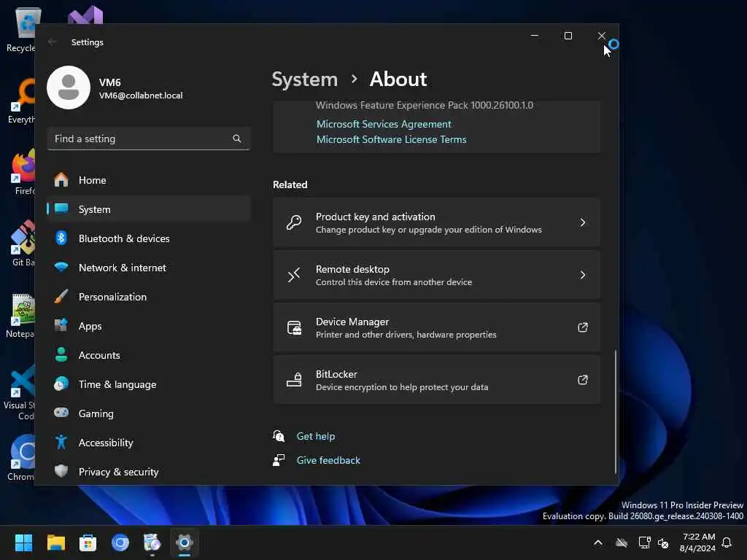The height and width of the screenshot is (560, 747).
Task: Click the network status tray icon
Action: 644,542
